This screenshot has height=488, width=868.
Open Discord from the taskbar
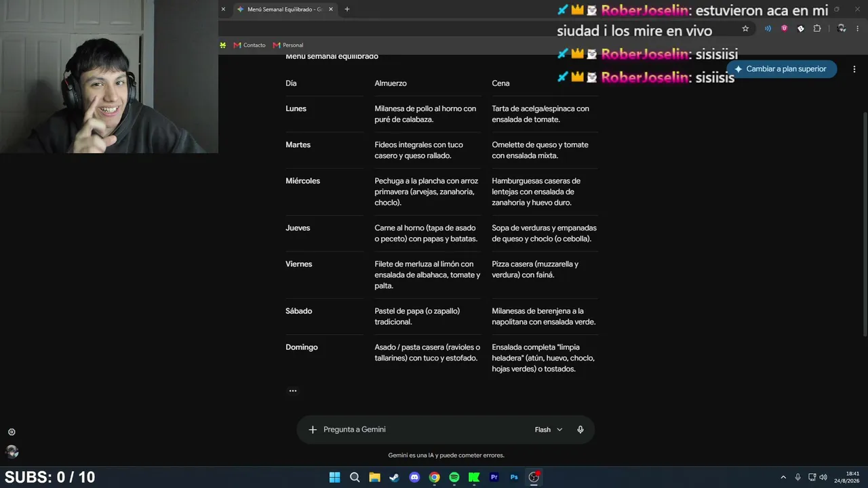(414, 477)
